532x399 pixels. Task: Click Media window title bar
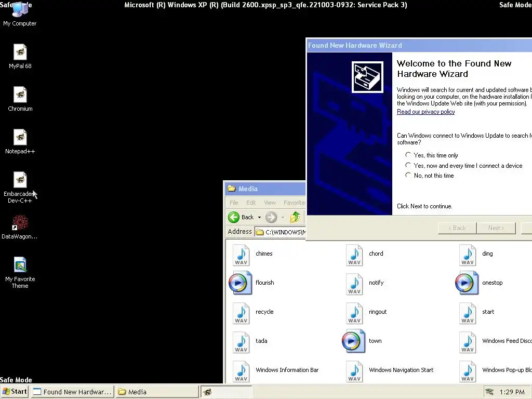click(265, 189)
